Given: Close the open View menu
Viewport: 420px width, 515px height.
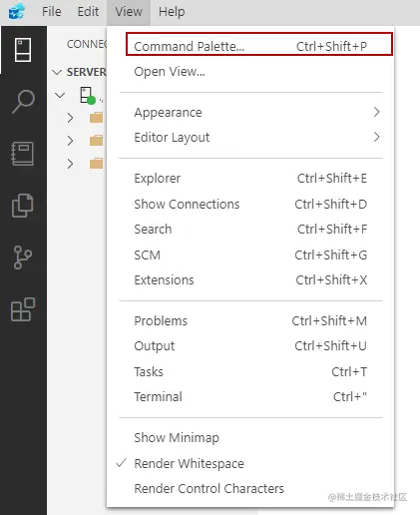Looking at the screenshot, I should point(129,12).
